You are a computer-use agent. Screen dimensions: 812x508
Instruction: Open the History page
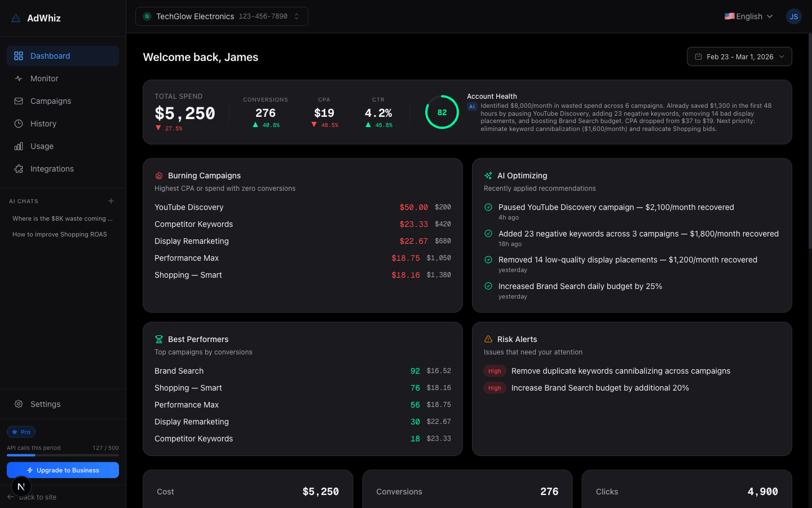[63, 124]
